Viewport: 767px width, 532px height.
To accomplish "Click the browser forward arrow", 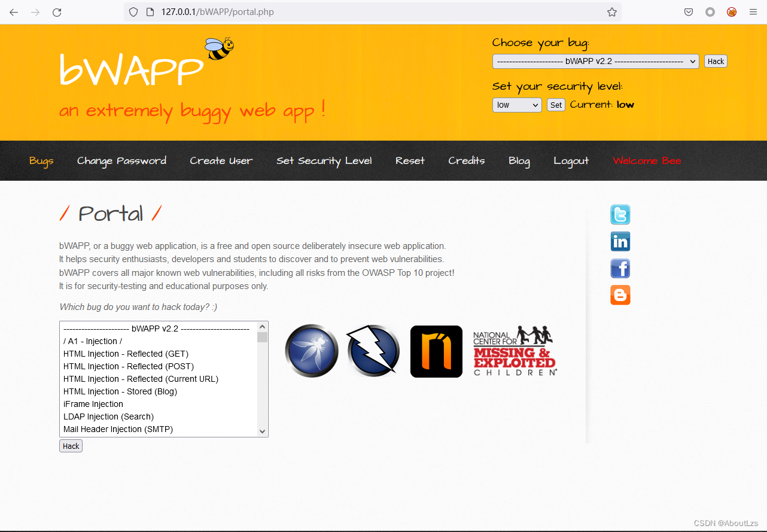I will [35, 12].
